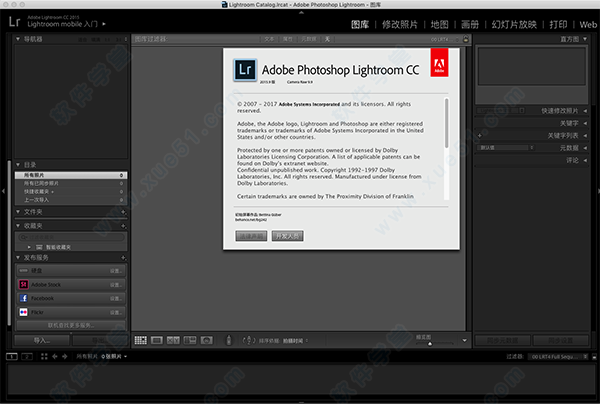
Task: Open toolbar content dropdown arrow
Action: click(465, 340)
